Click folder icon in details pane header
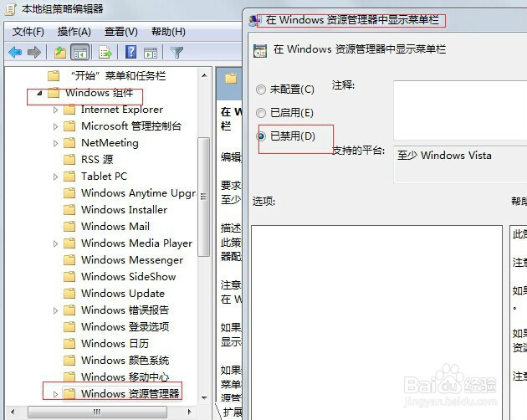The width and height of the screenshot is (527, 420). [231, 79]
